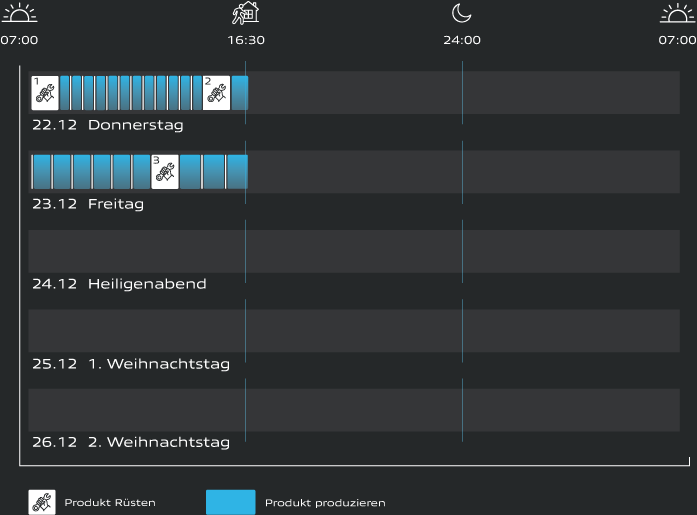Click the blue Produkt produzieren legend swatch
The image size is (697, 515).
click(x=230, y=502)
